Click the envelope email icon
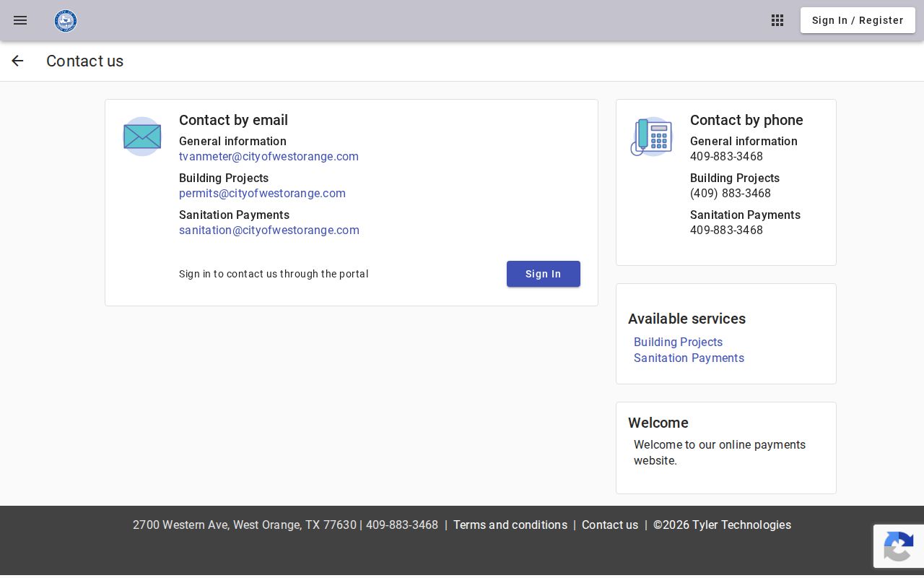Screen dimensions: 924x578 coord(142,137)
